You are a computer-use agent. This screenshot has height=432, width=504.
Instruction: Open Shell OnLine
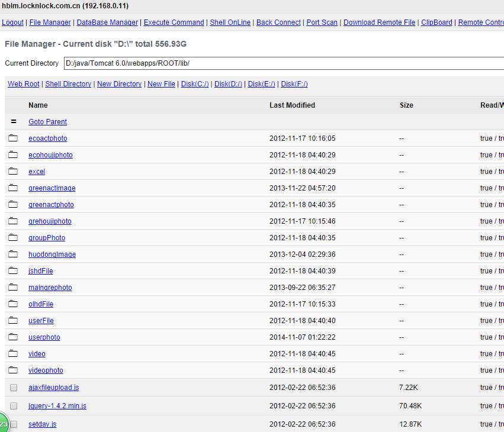pyautogui.click(x=230, y=22)
